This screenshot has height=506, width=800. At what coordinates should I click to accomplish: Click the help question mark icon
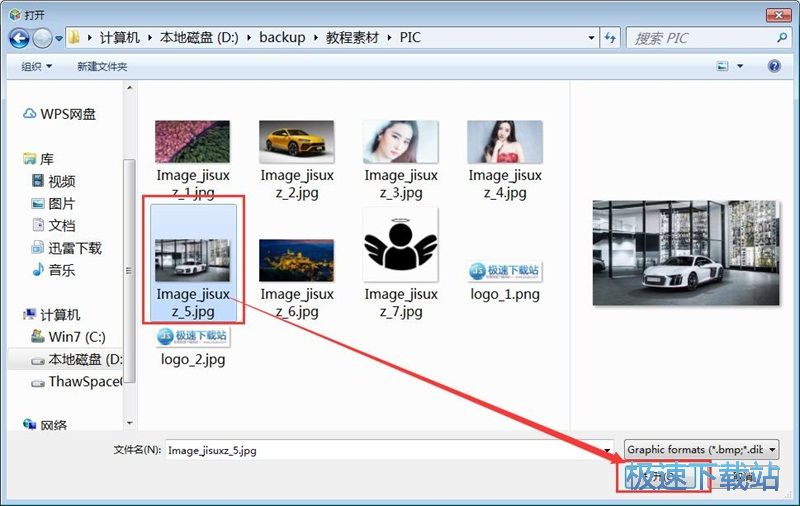pyautogui.click(x=773, y=66)
